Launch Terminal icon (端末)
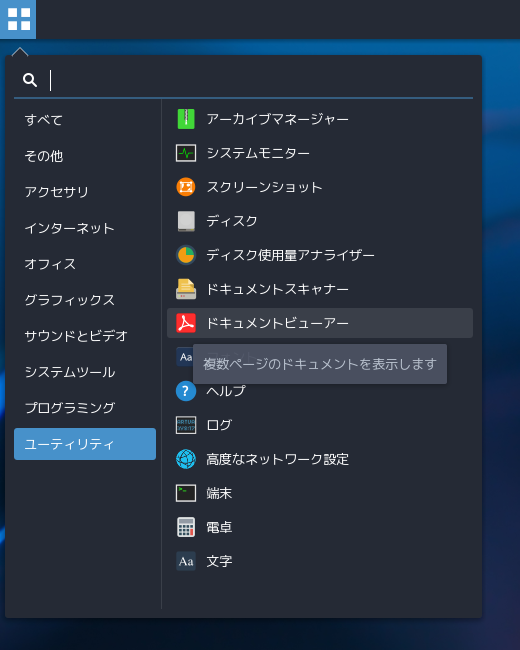This screenshot has height=650, width=520. click(x=186, y=493)
